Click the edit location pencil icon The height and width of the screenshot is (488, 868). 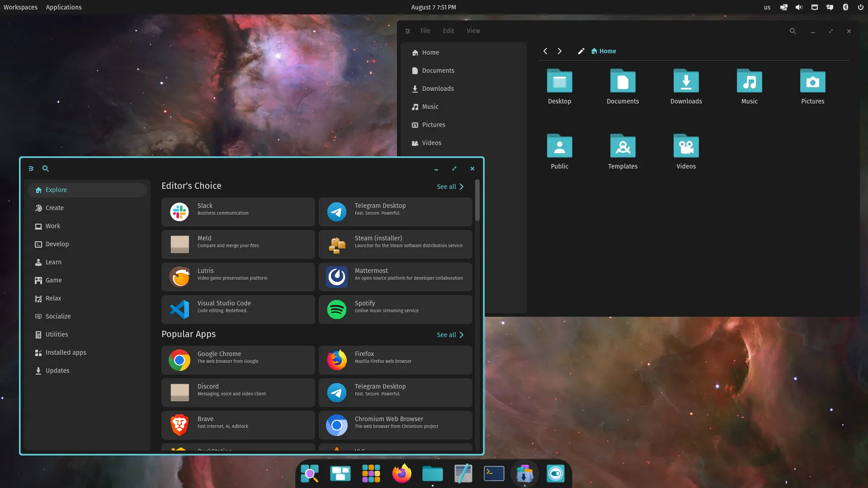tap(581, 51)
